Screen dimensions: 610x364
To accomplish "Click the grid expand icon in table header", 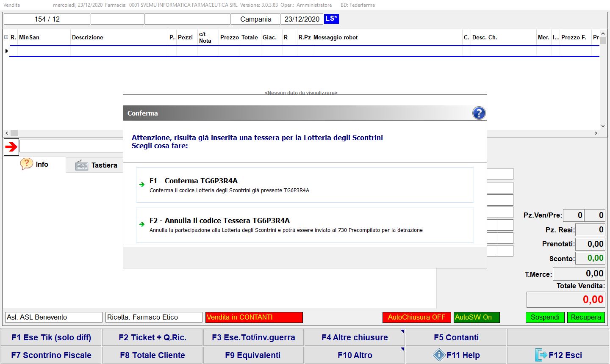I will point(6,37).
